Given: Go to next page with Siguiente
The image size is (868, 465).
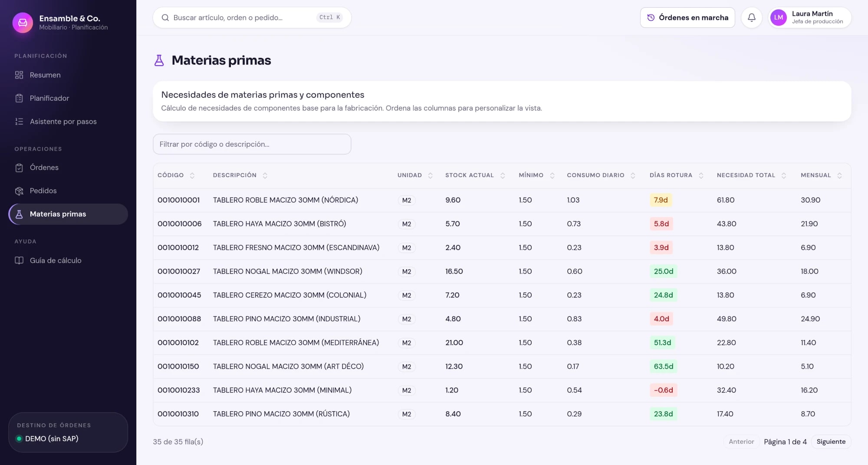Looking at the screenshot, I should (831, 442).
